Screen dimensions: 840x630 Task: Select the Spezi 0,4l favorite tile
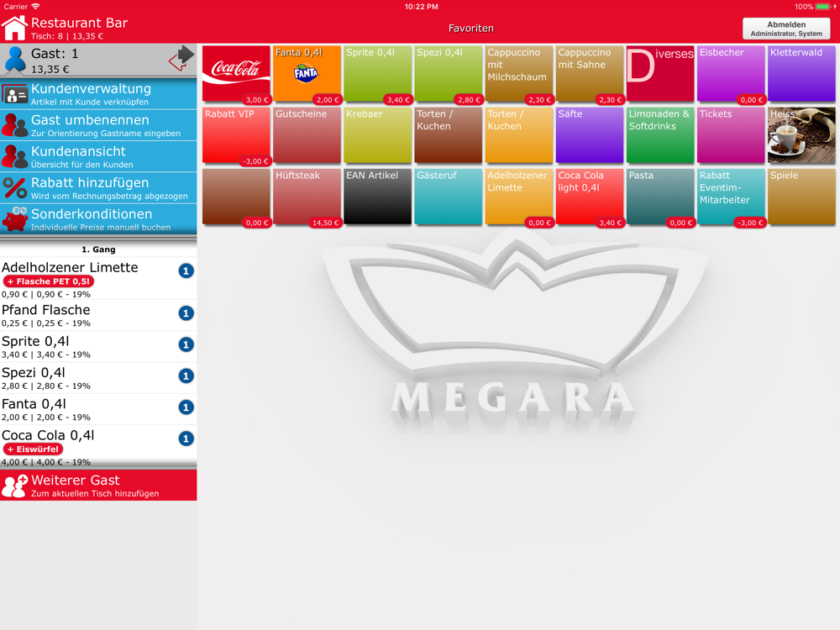pyautogui.click(x=449, y=73)
